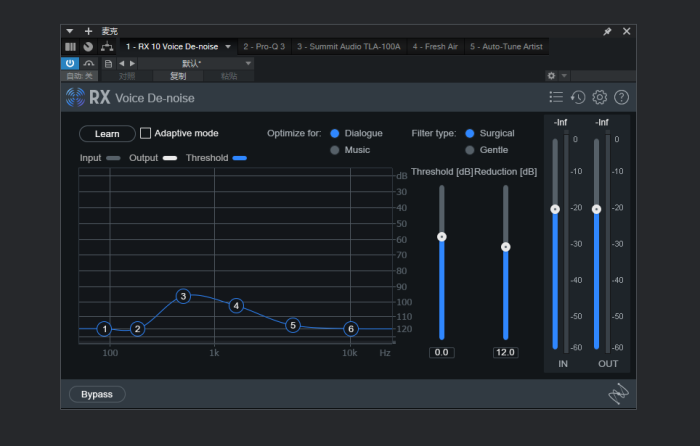Pin the plugin window

pyautogui.click(x=607, y=31)
